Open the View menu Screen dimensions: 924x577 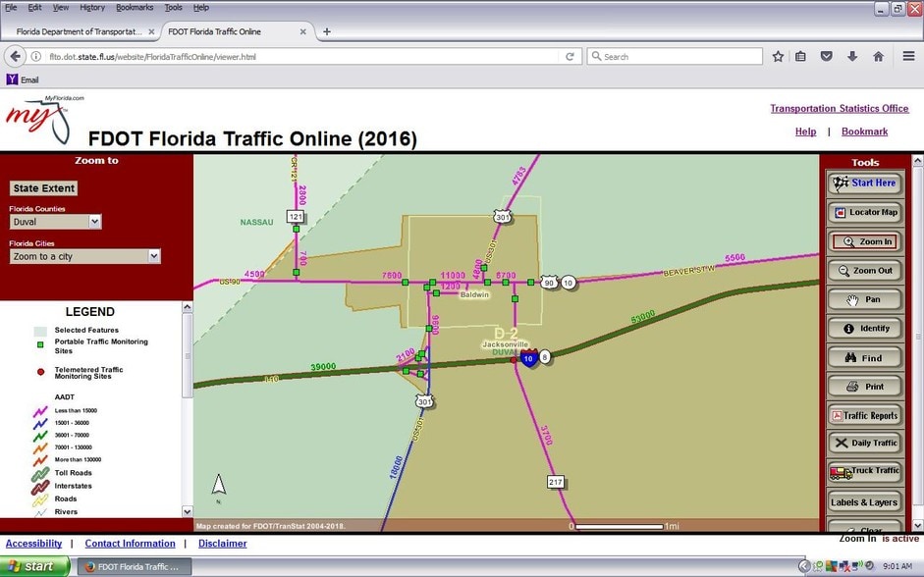(61, 8)
